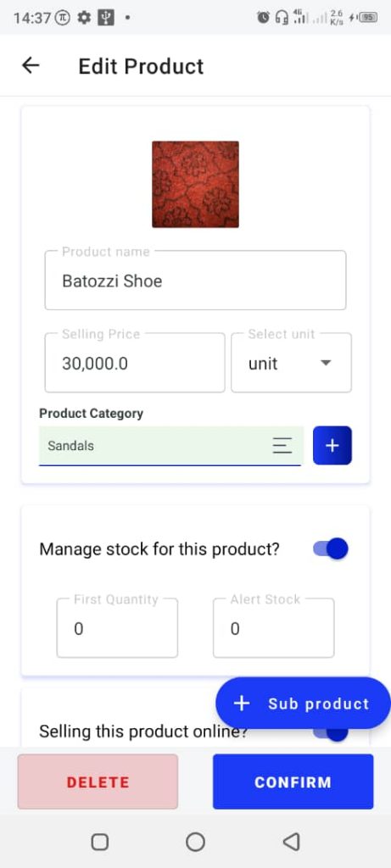This screenshot has height=868, width=391.
Task: Open recent apps with square icon
Action: pyautogui.click(x=100, y=842)
